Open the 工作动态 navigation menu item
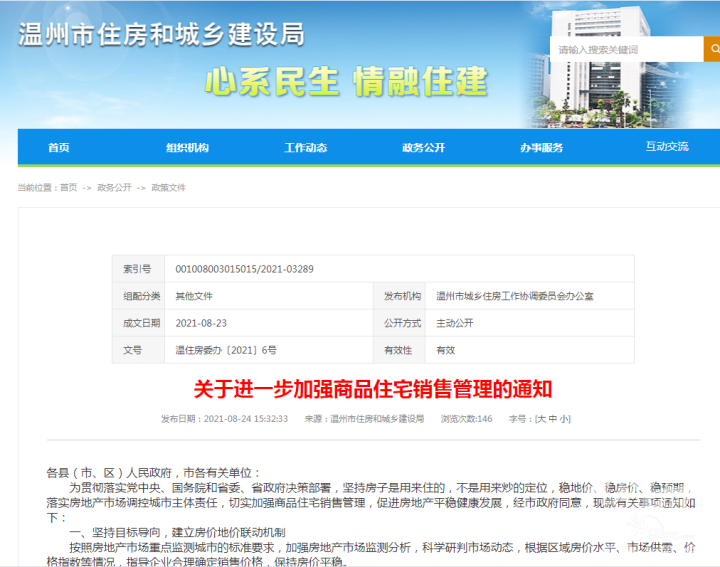720x567 pixels. coord(306,147)
